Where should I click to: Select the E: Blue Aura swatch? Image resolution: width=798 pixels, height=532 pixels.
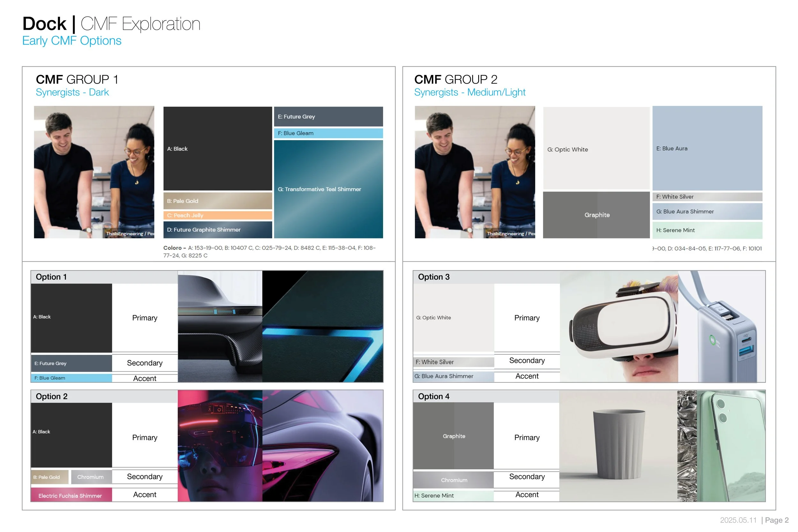click(x=707, y=148)
